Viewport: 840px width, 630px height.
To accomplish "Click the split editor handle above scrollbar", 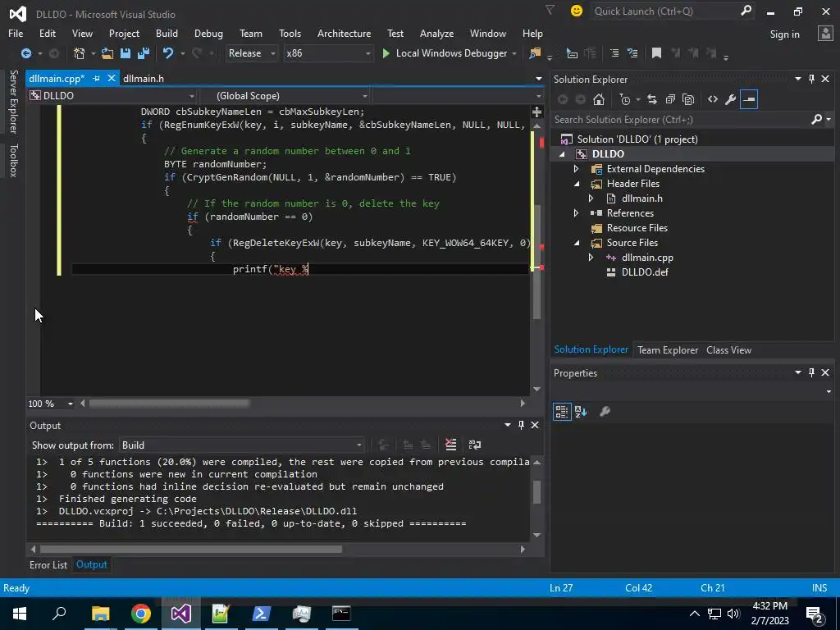I will [x=536, y=112].
